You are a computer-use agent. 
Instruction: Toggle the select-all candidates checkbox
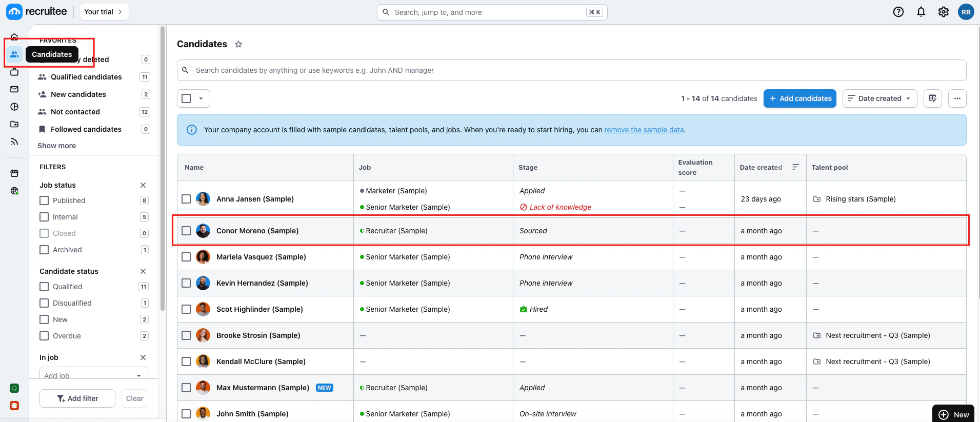click(186, 98)
